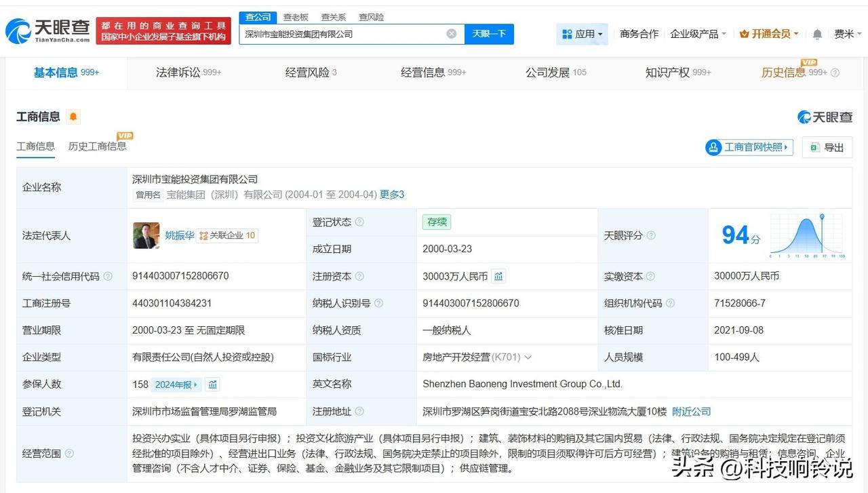Open the 基本信息 tab

(x=66, y=73)
